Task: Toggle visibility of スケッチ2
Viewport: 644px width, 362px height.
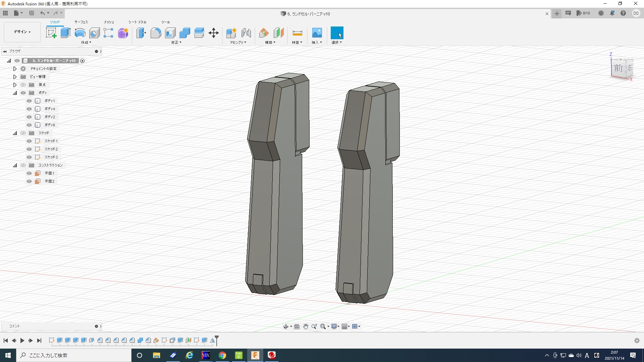Action: pos(29,149)
